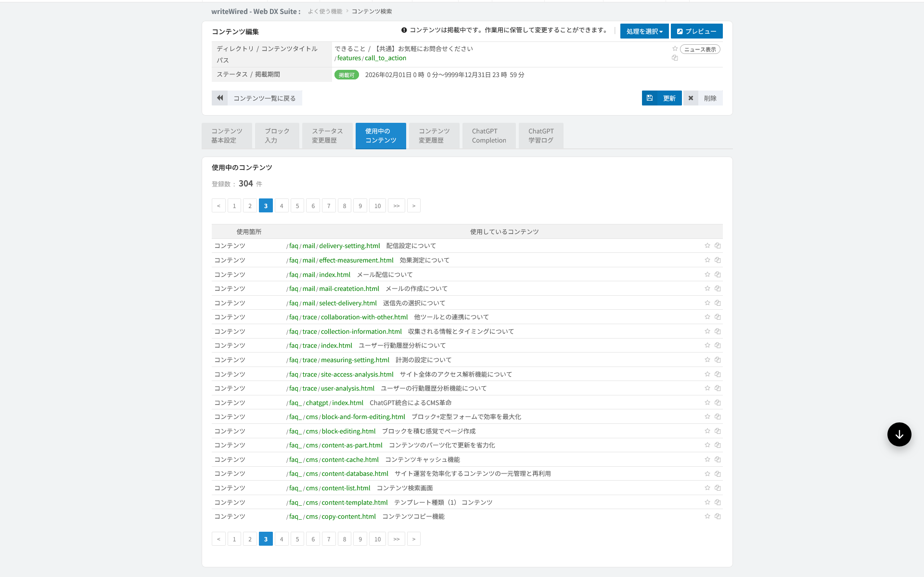This screenshot has width=924, height=577.
Task: Open the block-editing.html link
Action: tap(348, 431)
